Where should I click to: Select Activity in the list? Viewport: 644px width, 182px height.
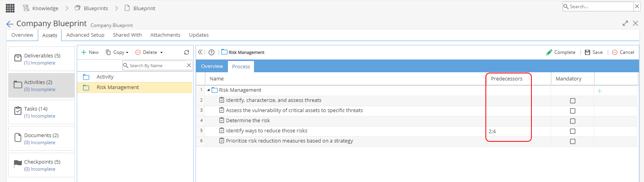[x=135, y=77]
